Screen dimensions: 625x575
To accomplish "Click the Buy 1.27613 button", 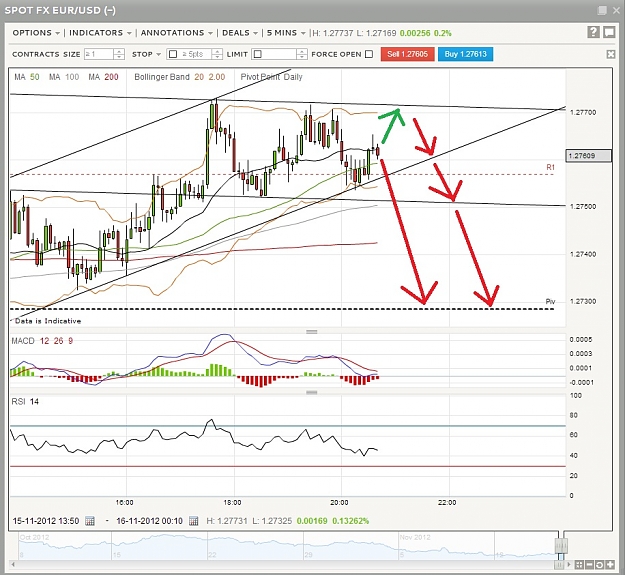I will pyautogui.click(x=465, y=54).
